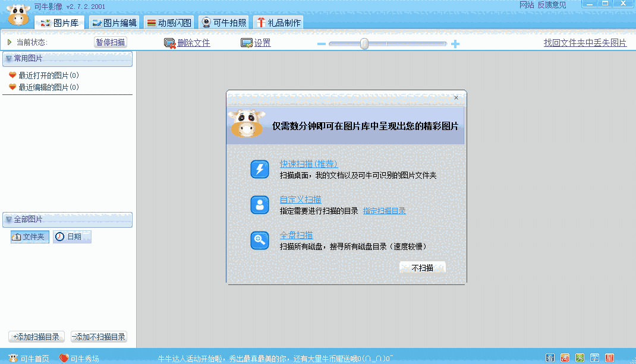Click the 学 icon in the status bar

(594, 357)
